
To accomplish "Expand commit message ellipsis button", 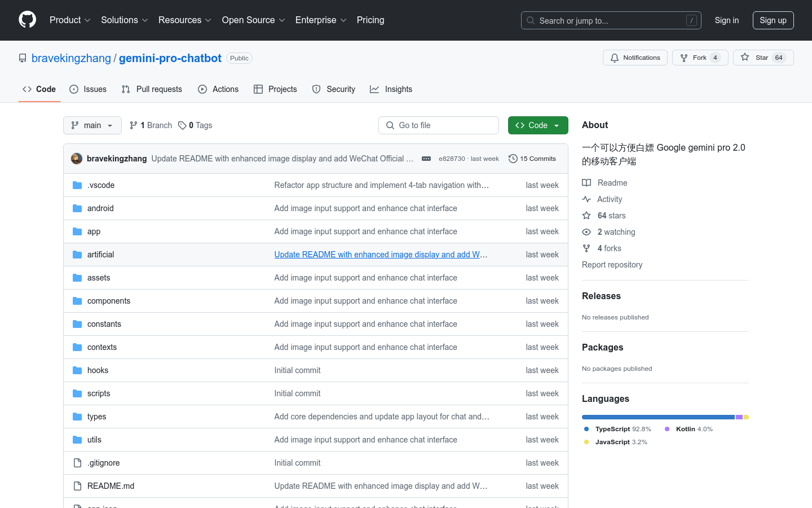I will coord(426,159).
